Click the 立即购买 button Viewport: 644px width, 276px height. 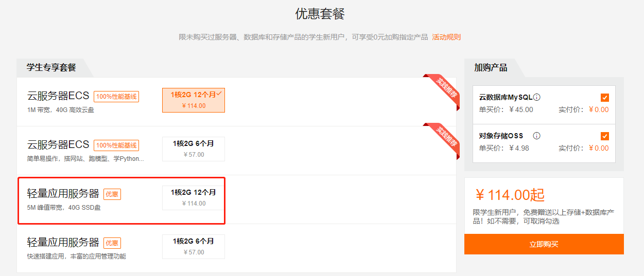pos(544,244)
